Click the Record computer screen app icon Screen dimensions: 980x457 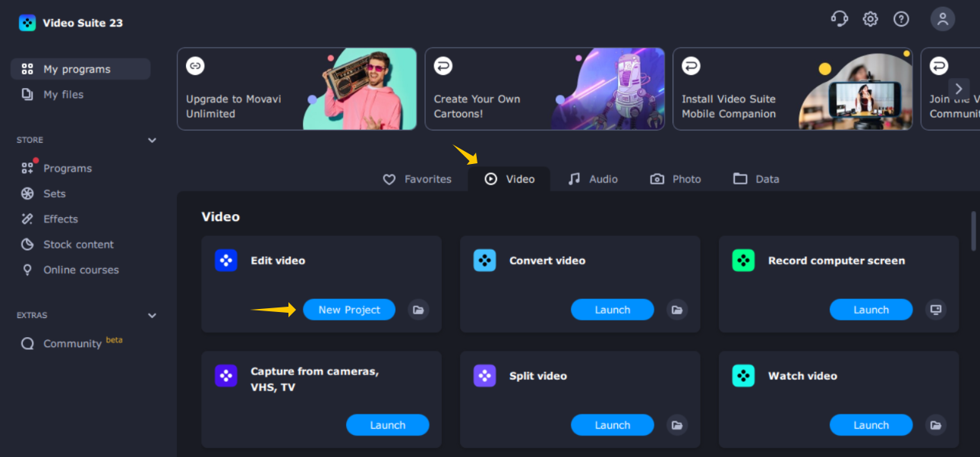pos(743,260)
